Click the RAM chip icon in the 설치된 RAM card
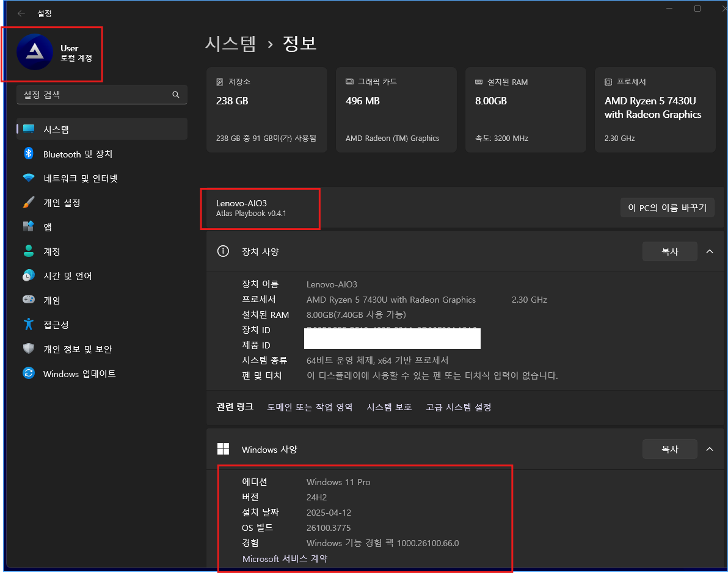 pos(479,82)
